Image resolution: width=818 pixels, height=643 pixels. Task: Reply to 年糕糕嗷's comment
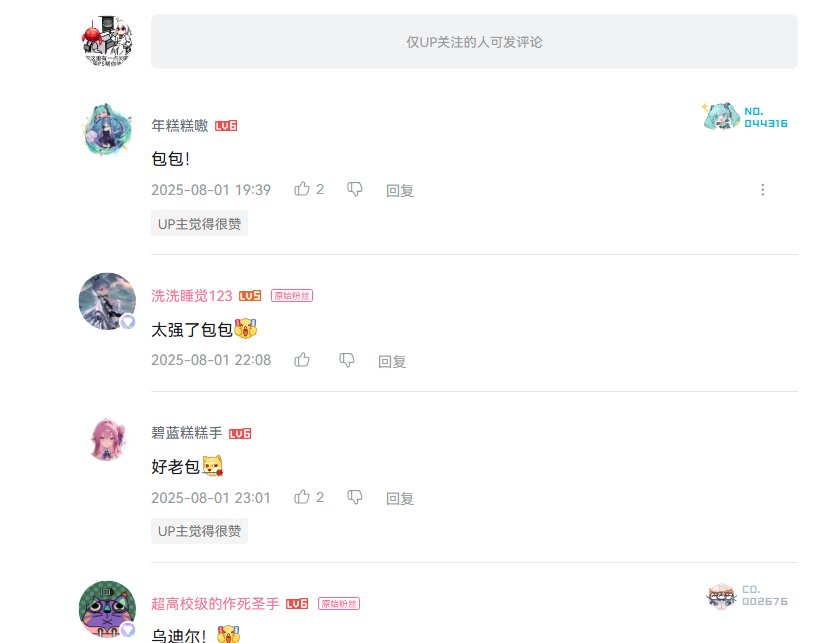400,190
